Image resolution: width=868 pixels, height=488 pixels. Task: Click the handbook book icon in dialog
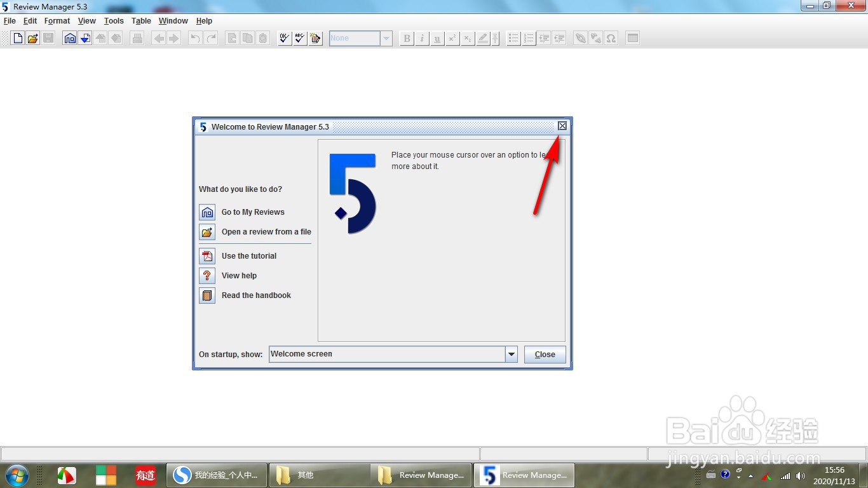(x=207, y=295)
